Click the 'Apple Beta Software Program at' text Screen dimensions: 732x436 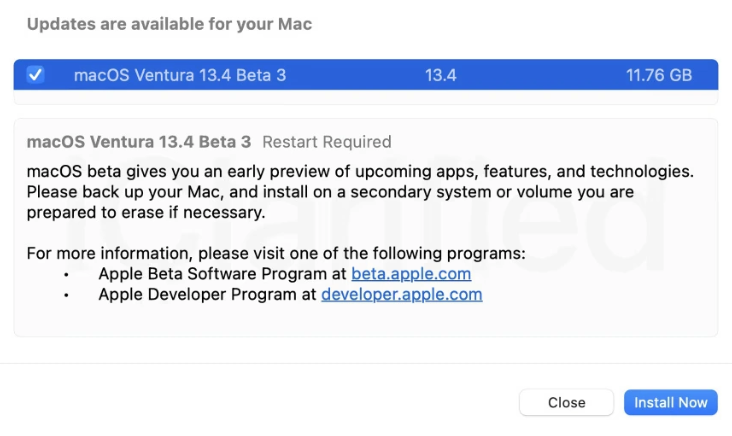pos(222,273)
